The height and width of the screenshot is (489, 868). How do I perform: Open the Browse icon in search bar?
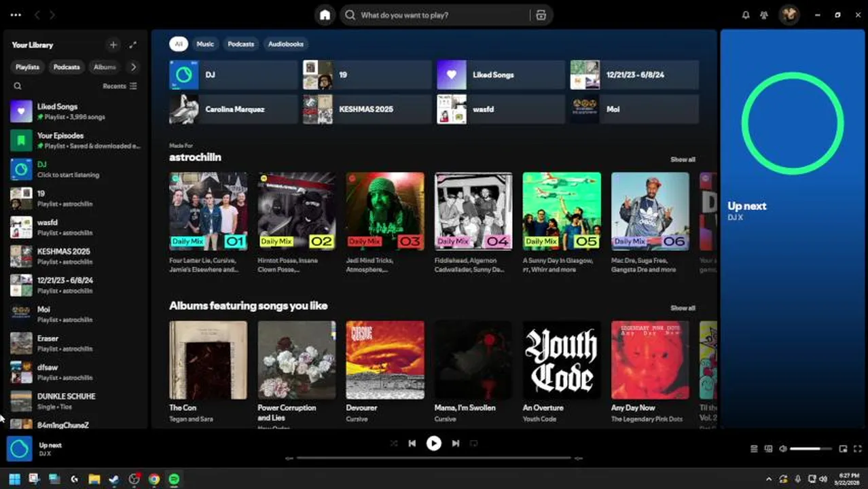pyautogui.click(x=541, y=15)
